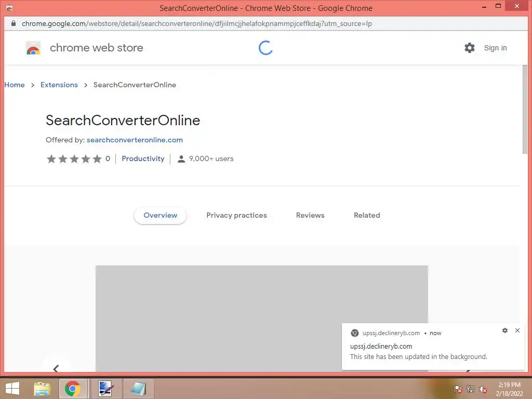The width and height of the screenshot is (532, 399).
Task: Click the muted volume tray icon
Action: (x=483, y=389)
